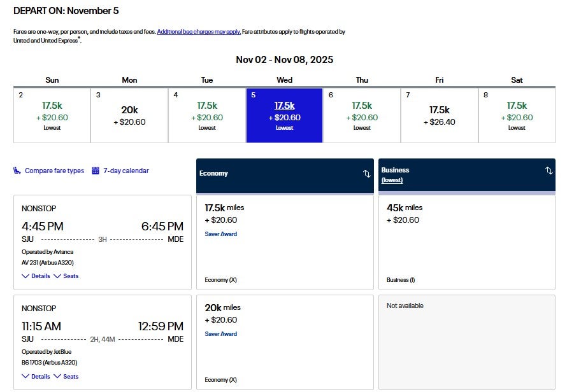The height and width of the screenshot is (392, 574).
Task: Click the 'Operated by JetBlue' text
Action: [x=47, y=352]
